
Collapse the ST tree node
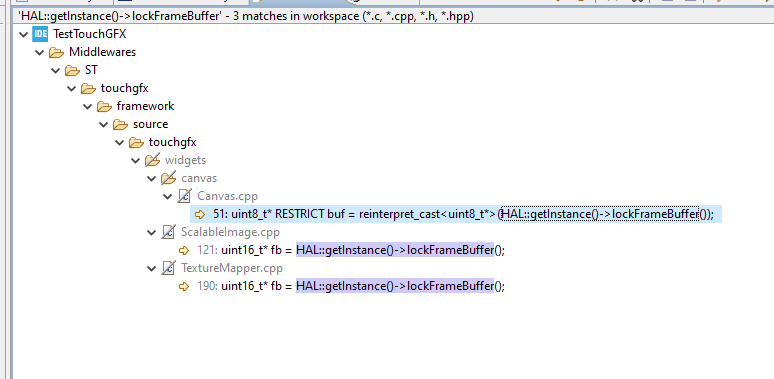(x=55, y=71)
